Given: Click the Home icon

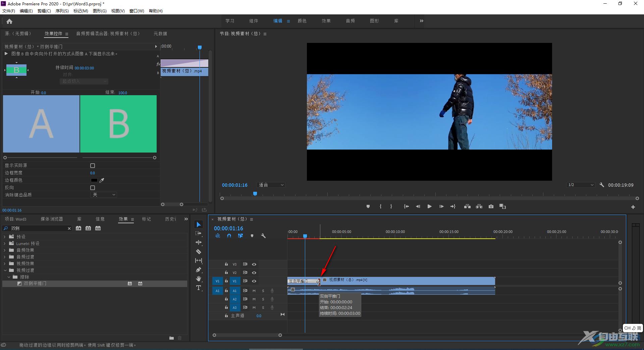Looking at the screenshot, I should click(x=9, y=21).
